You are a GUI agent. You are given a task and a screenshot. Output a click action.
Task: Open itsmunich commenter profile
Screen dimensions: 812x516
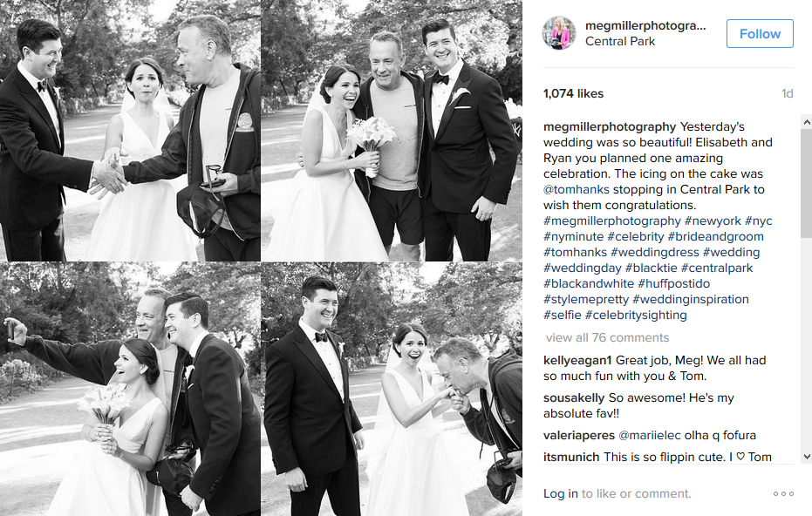point(571,457)
